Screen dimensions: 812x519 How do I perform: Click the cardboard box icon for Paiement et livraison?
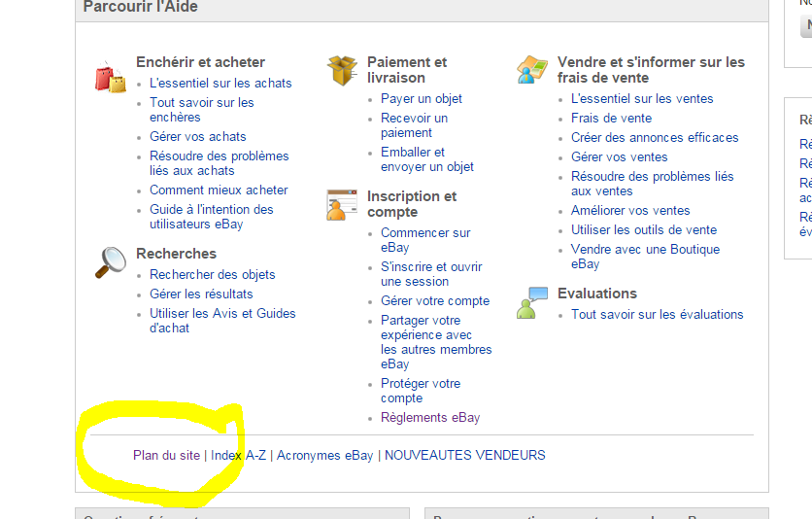(342, 70)
